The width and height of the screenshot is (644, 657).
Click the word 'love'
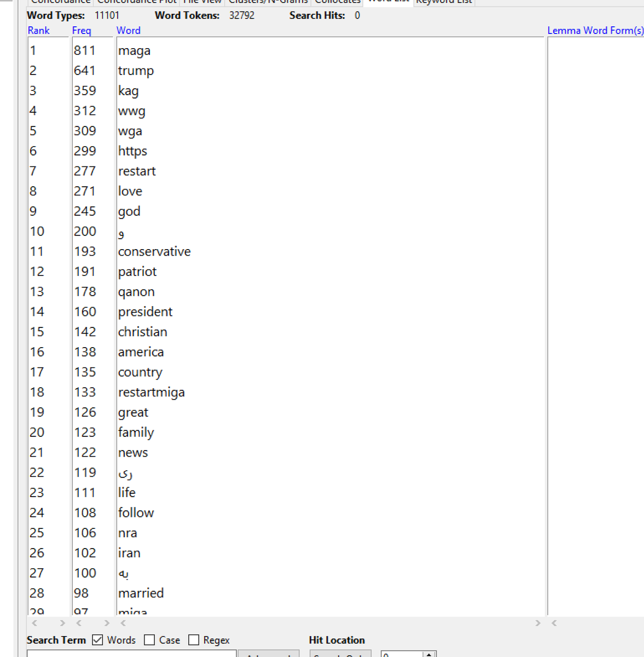(x=130, y=191)
